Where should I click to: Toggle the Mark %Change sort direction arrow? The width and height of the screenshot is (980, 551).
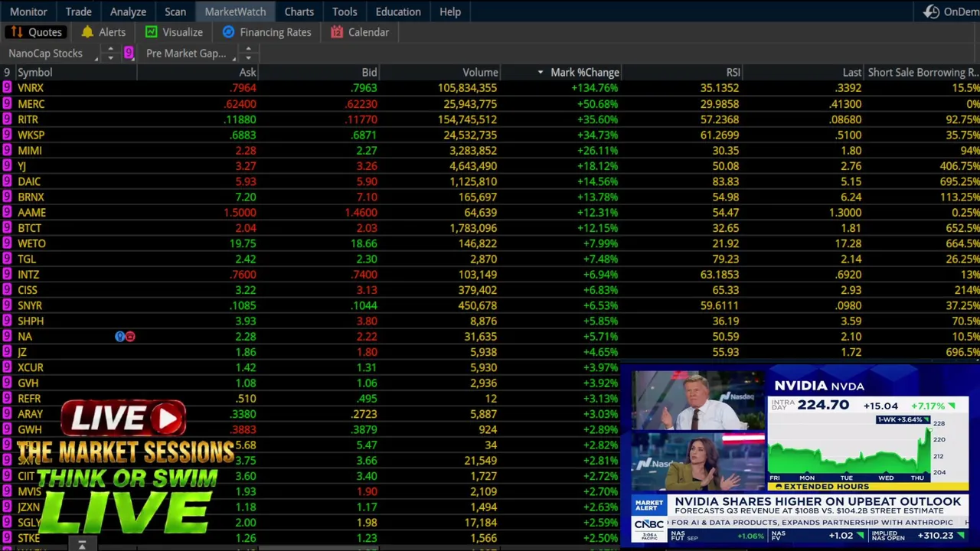click(541, 73)
